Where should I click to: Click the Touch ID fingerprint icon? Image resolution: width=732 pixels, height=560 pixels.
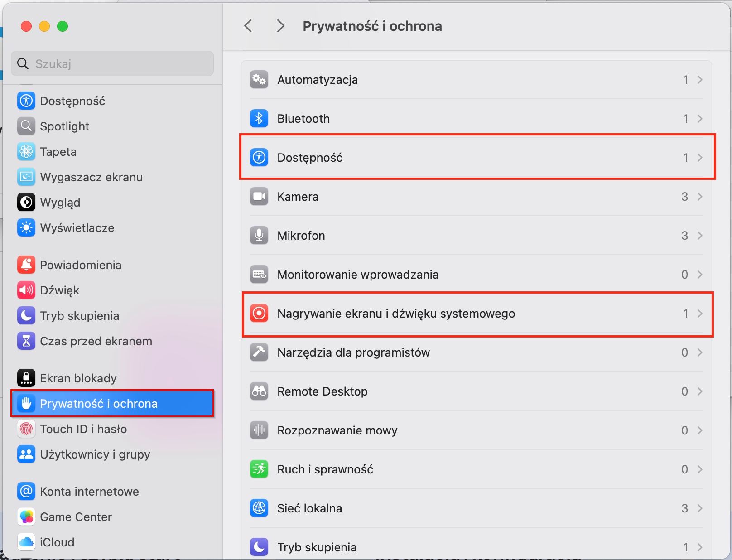tap(26, 429)
